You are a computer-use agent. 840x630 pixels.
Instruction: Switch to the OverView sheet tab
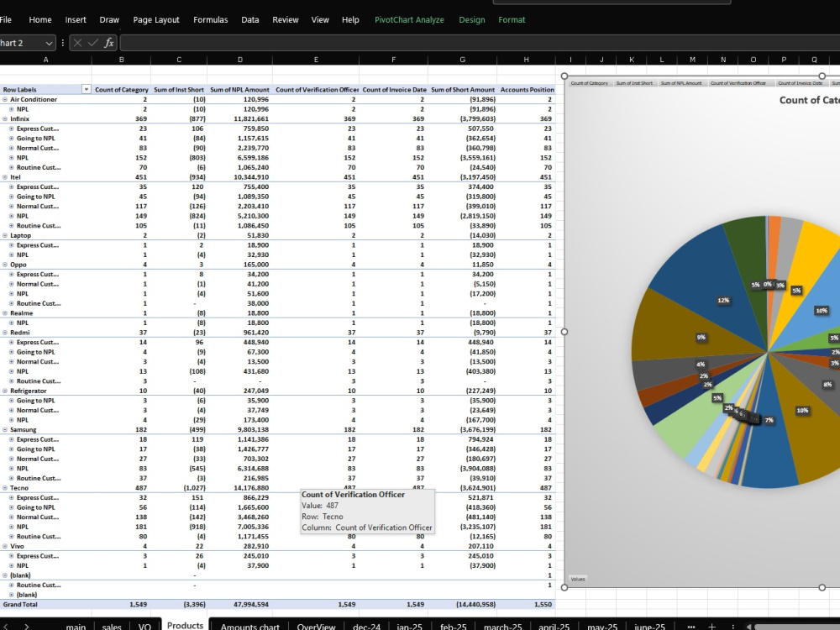[x=316, y=627]
